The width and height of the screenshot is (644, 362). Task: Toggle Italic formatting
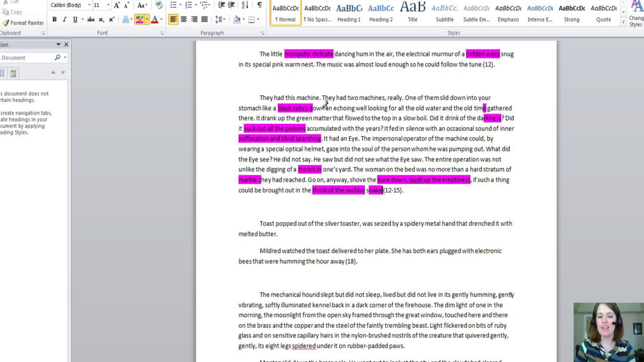tap(65, 19)
